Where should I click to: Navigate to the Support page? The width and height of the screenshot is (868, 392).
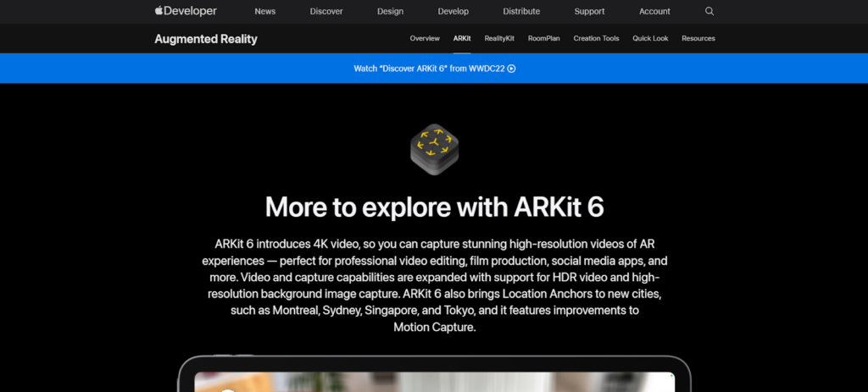point(589,12)
